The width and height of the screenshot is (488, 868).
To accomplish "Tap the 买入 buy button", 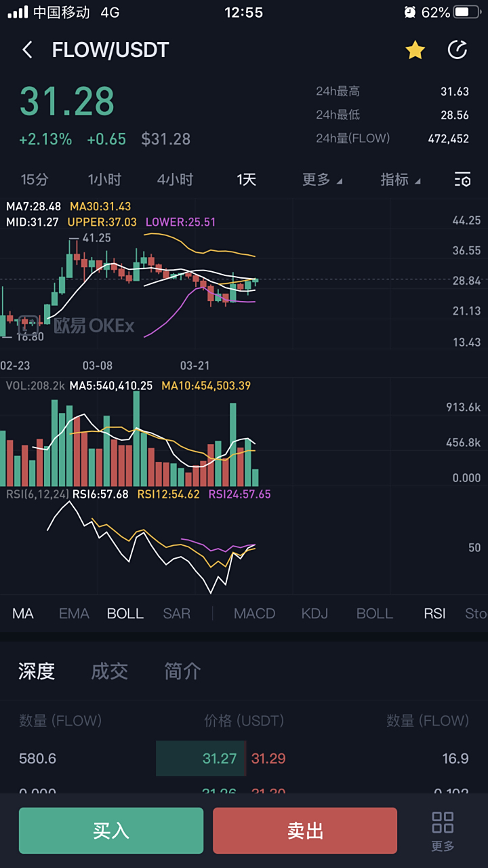I will point(110,830).
